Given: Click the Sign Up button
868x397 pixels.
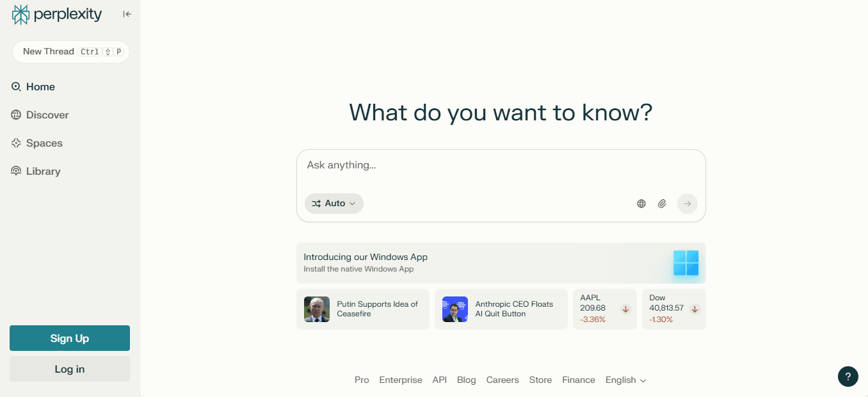Looking at the screenshot, I should click(70, 338).
